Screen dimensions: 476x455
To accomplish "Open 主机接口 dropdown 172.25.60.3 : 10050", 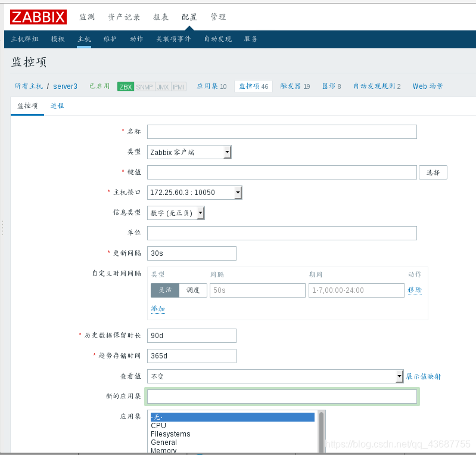I will 194,193.
